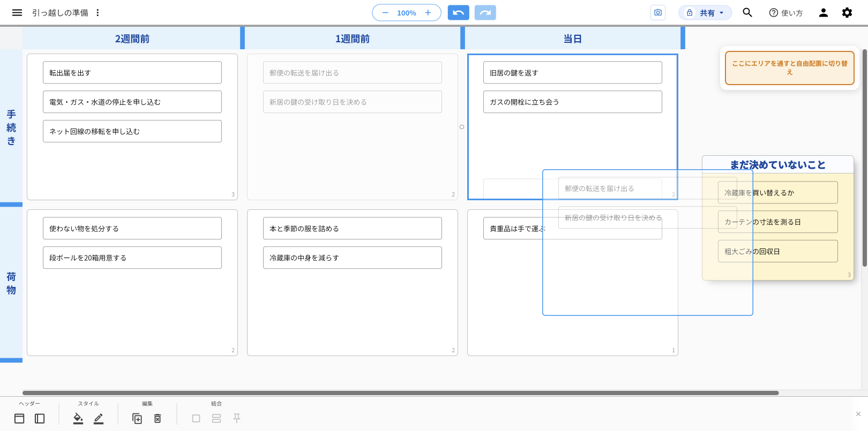Select the 本と季節の服を詰める card
Viewport: 868px width, 431px height.
coord(353,229)
